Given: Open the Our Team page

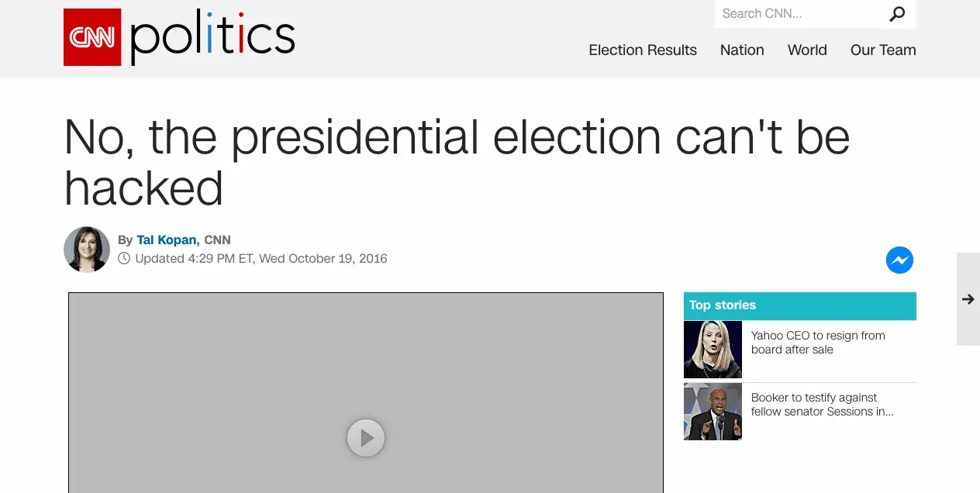Looking at the screenshot, I should pyautogui.click(x=883, y=50).
